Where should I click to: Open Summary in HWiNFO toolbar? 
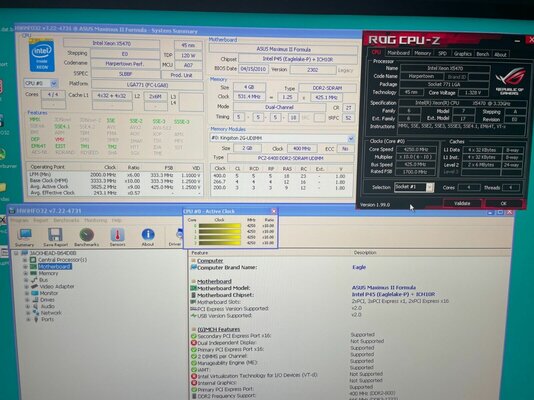click(x=25, y=237)
